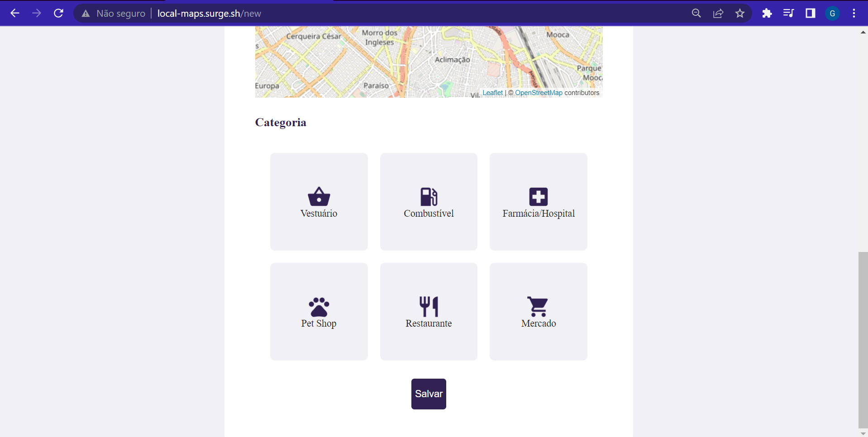Share this page via the share icon
The width and height of the screenshot is (868, 437).
(718, 13)
